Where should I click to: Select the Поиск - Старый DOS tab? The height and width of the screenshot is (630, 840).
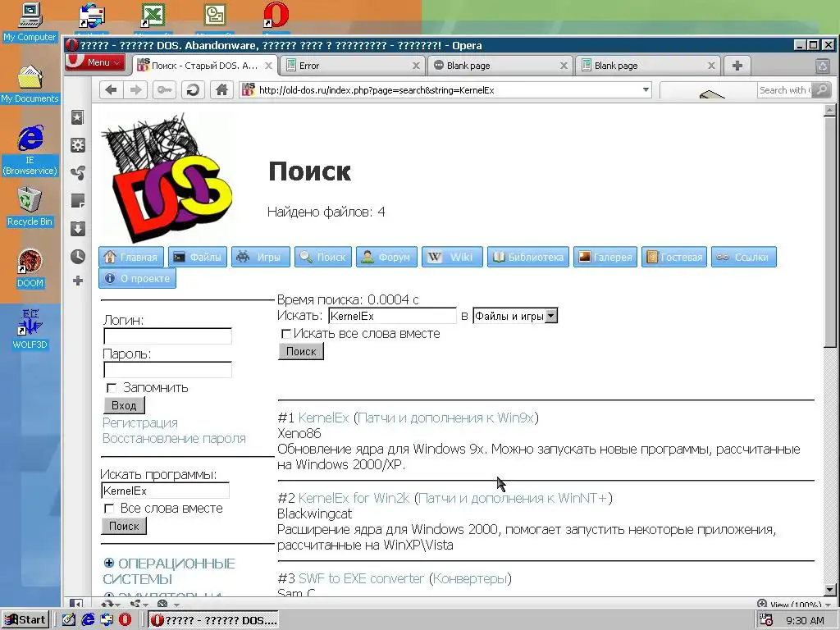coord(204,66)
